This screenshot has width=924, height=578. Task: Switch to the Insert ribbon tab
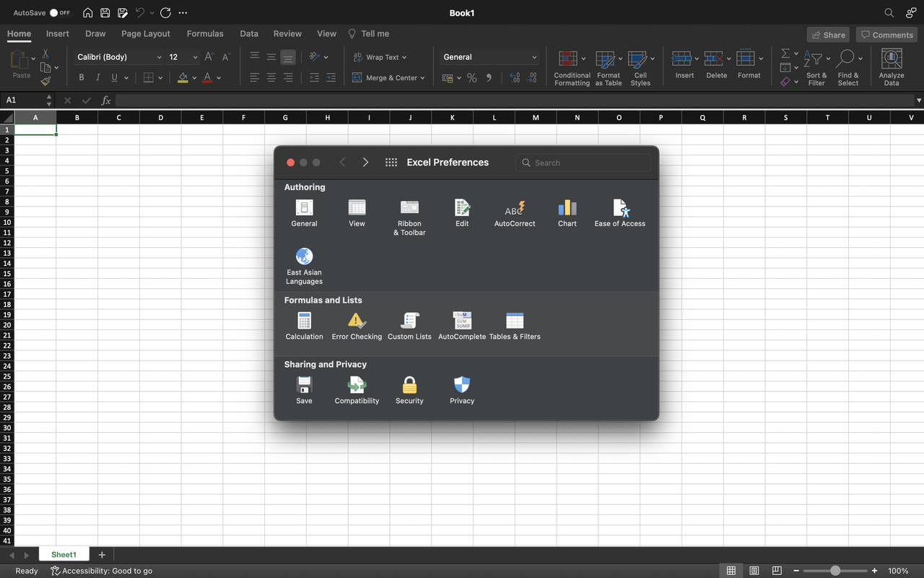(58, 33)
